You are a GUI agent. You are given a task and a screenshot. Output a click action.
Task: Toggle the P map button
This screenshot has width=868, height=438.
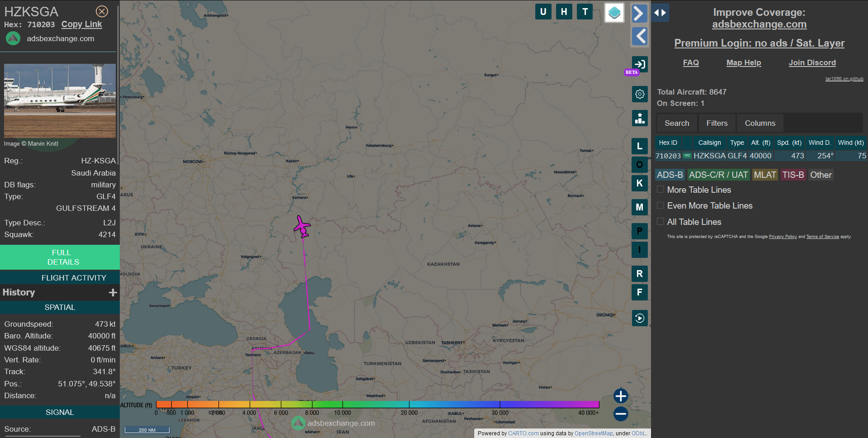[639, 231]
